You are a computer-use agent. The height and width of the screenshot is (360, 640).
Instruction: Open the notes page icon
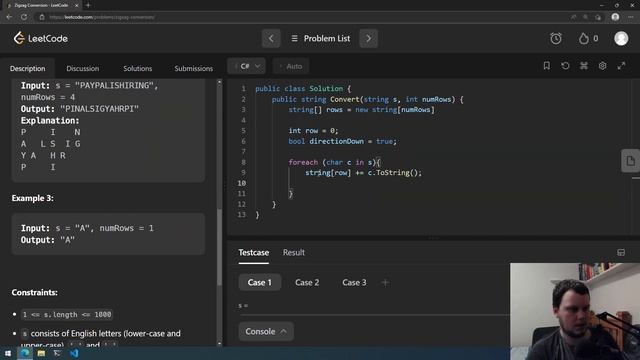point(630,161)
